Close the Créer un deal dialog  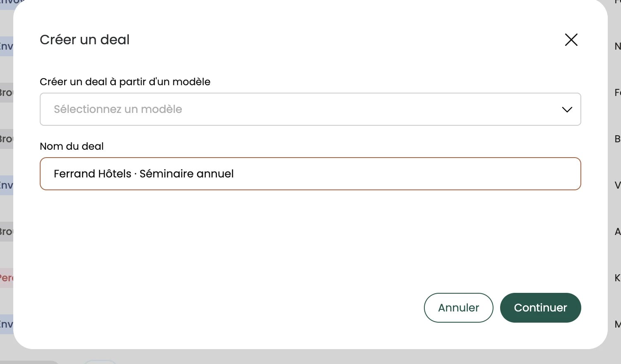(x=571, y=40)
